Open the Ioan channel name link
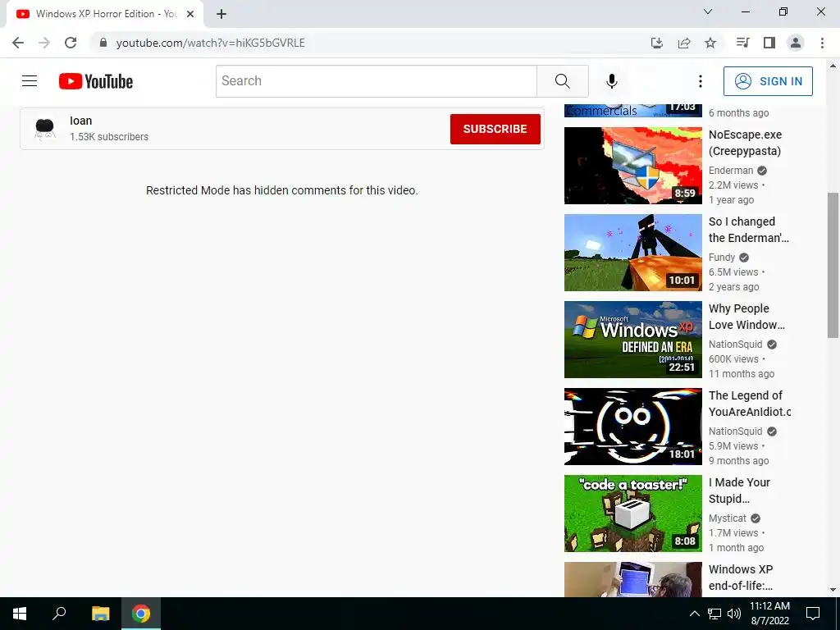The width and height of the screenshot is (840, 630). click(81, 121)
